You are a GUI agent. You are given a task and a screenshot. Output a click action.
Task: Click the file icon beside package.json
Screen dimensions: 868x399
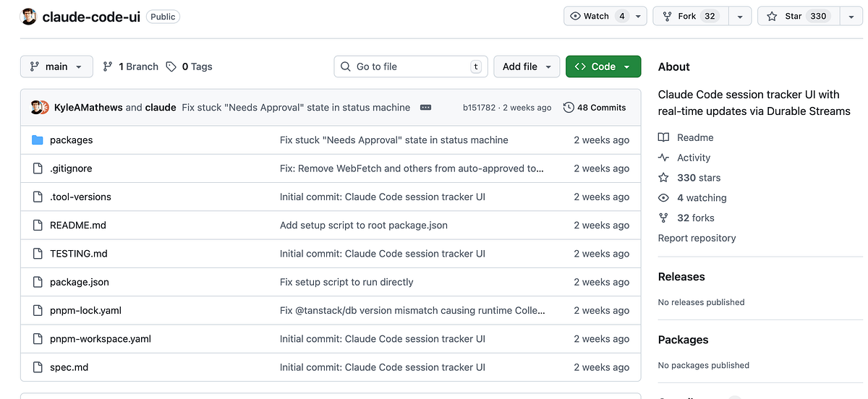click(x=38, y=282)
